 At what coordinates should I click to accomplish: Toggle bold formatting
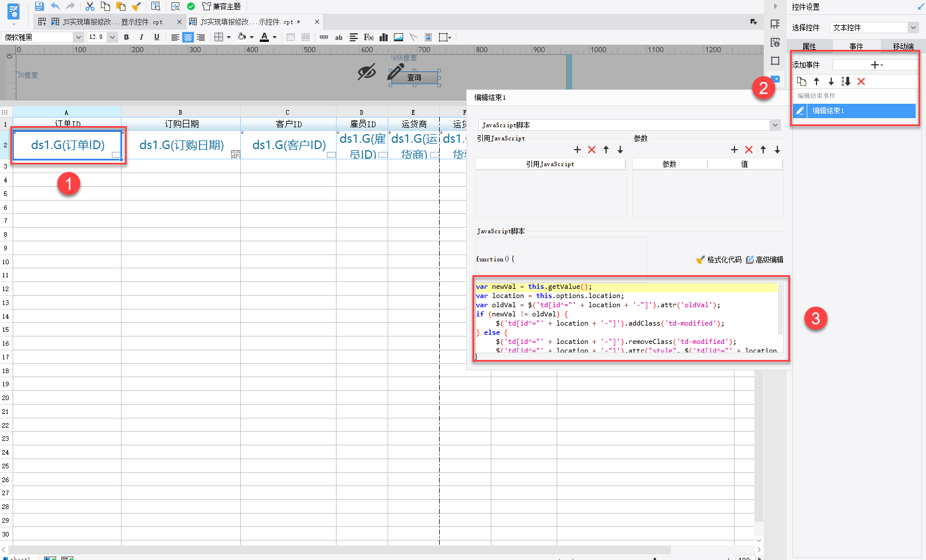(126, 37)
